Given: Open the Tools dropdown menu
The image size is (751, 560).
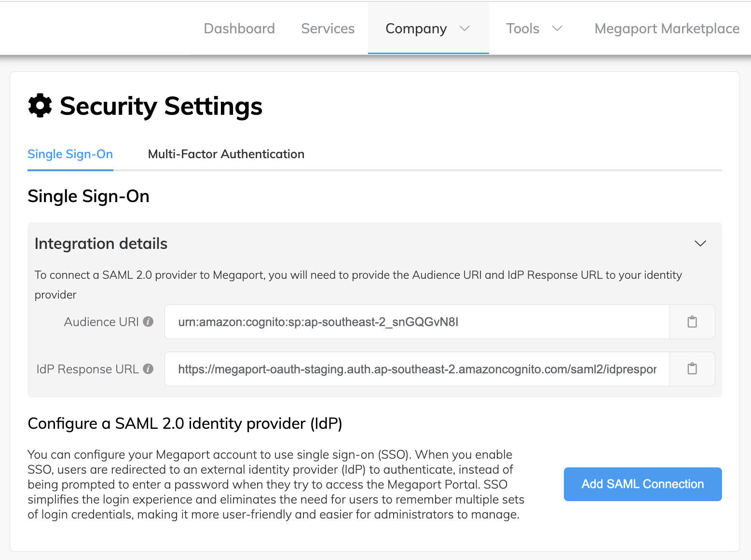Looking at the screenshot, I should pos(534,28).
